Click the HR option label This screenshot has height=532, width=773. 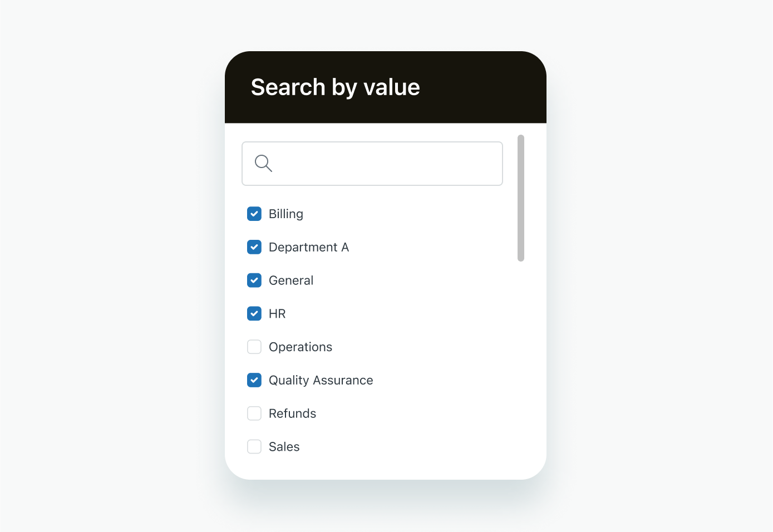[x=277, y=314]
